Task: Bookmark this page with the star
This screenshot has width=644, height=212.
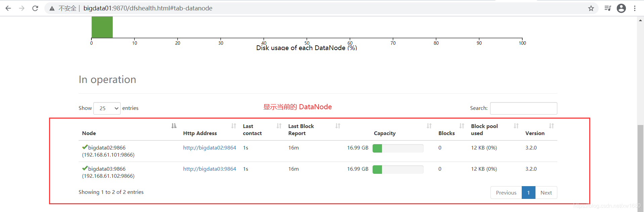Action: click(591, 8)
